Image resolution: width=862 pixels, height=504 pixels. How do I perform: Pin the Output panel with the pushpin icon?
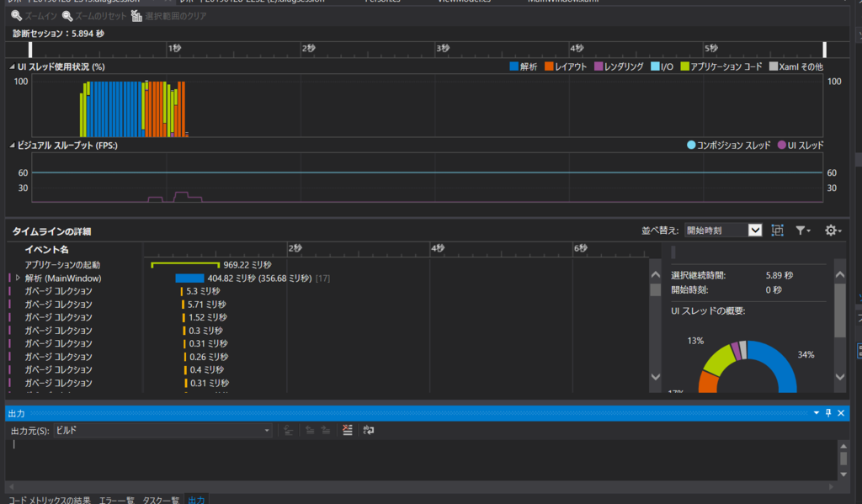(x=828, y=413)
